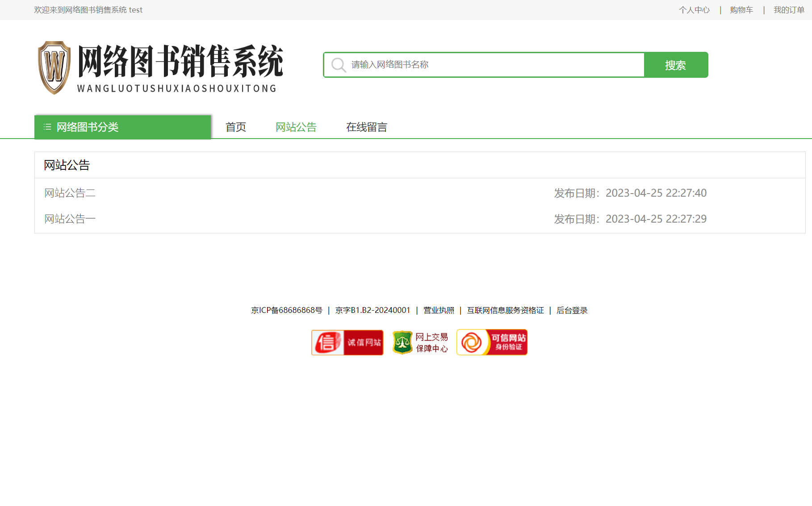Click the 互联网信息服务资格证 link
812x506 pixels.
click(x=505, y=310)
